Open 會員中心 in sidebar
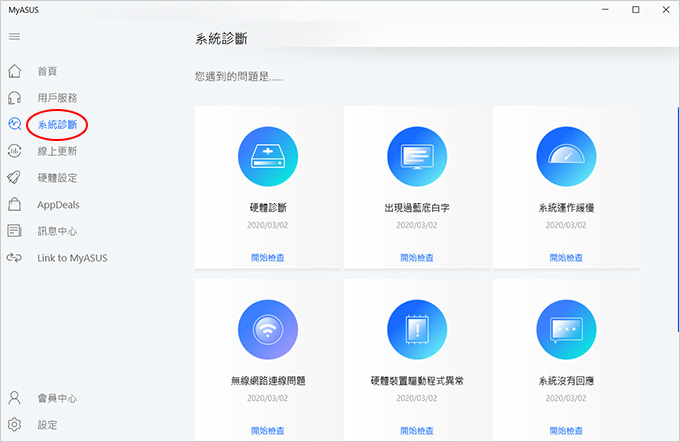Viewport: 680px width, 442px height. (57, 398)
